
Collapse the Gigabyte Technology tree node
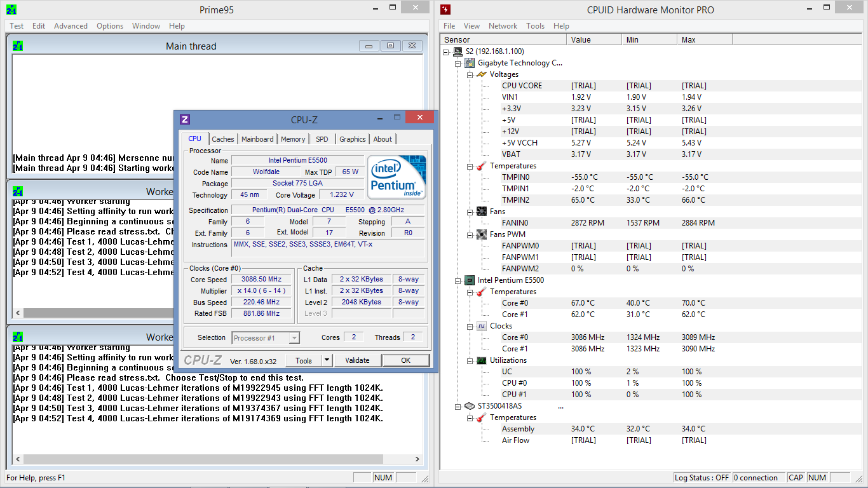pyautogui.click(x=458, y=63)
